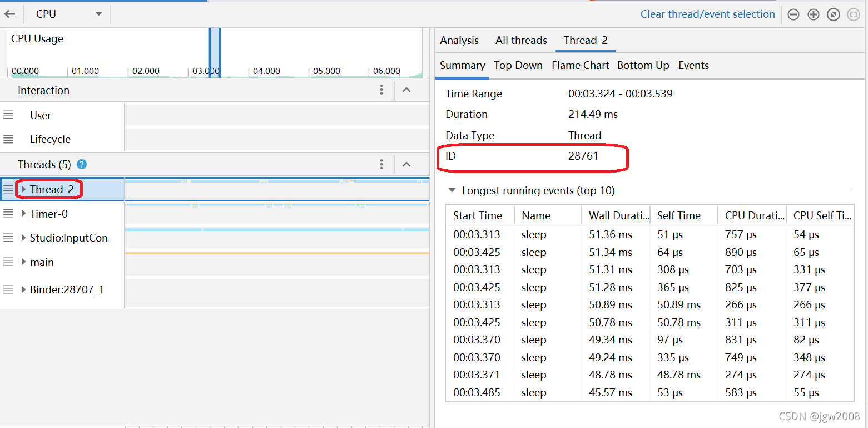Click the Duration value 214.49 ms
The image size is (868, 428).
(x=593, y=115)
